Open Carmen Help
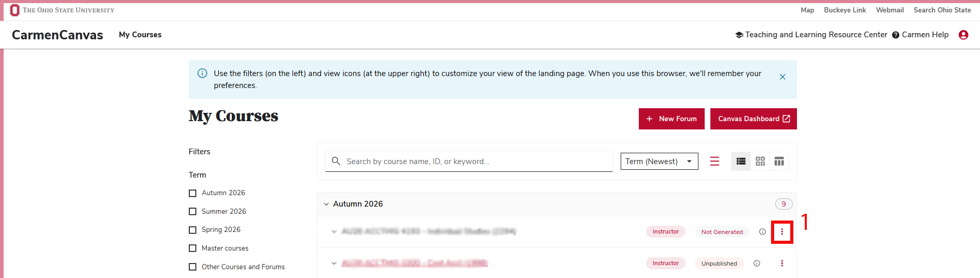The height and width of the screenshot is (278, 980). tap(920, 35)
